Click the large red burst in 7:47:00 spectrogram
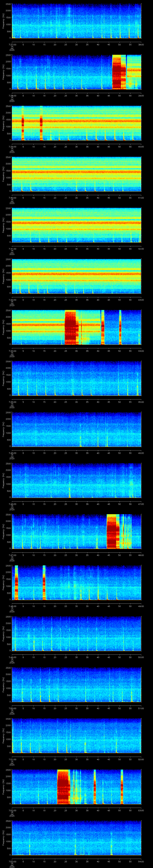 click(113, 531)
